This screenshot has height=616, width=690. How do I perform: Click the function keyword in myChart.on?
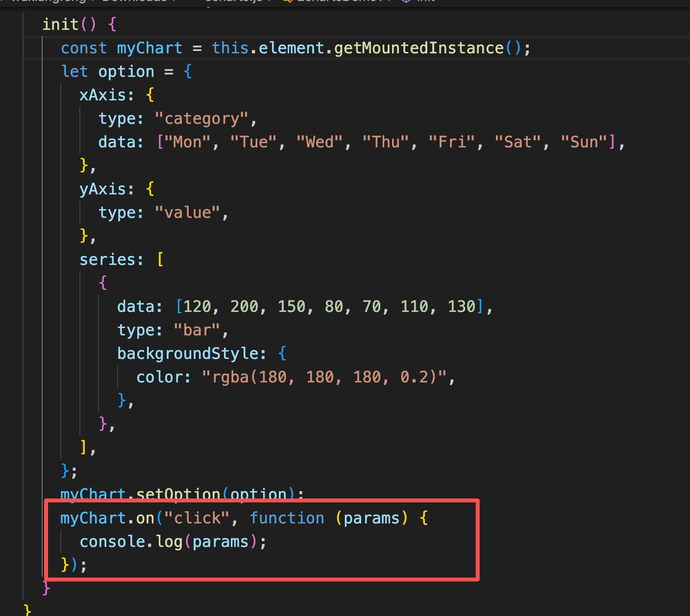[x=287, y=518]
